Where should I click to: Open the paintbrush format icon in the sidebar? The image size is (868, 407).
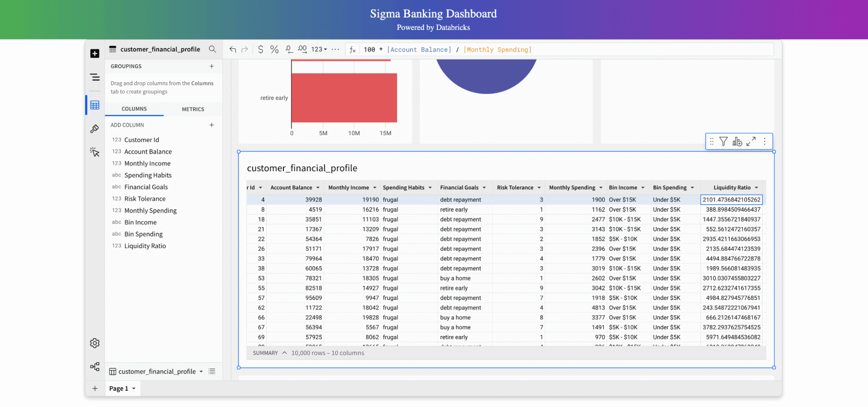click(x=94, y=129)
